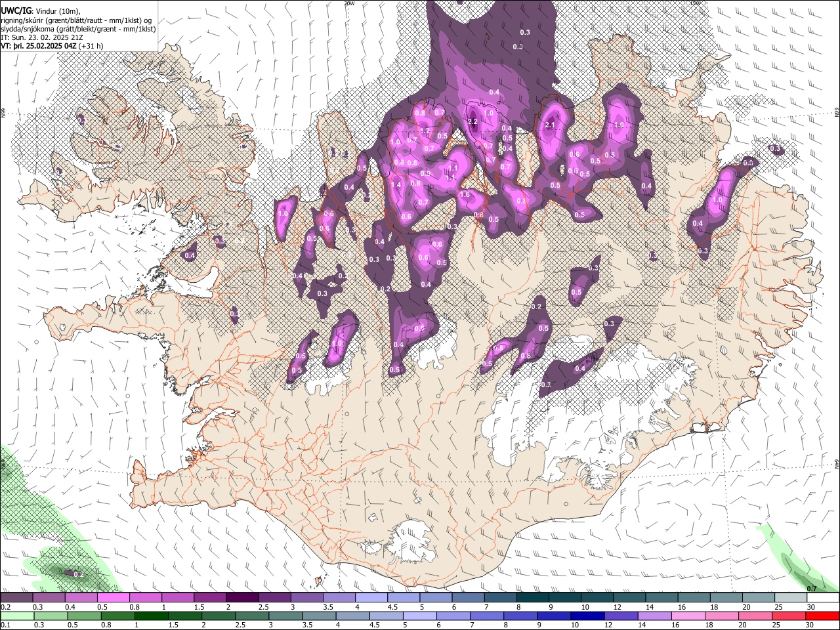Click the "20W" longitude label
This screenshot has height=630, width=840.
[349, 3]
